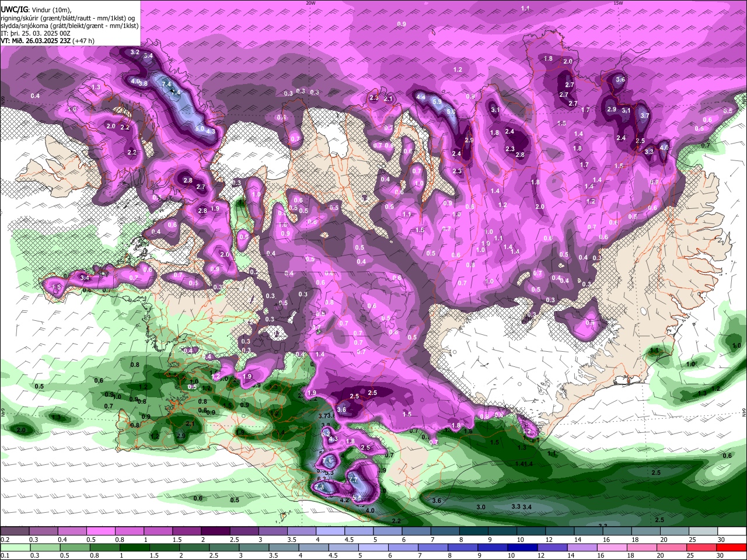This screenshot has width=747, height=560.
Task: Pick the lavender-blue 5 swatch on rain scale
Action: (x=373, y=548)
